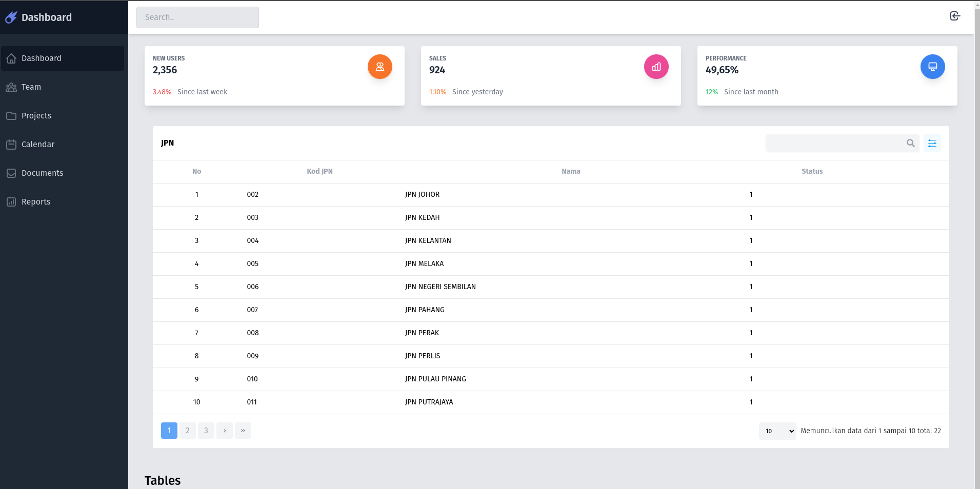Click the pink Sales chart icon
This screenshot has width=980, height=489.
coord(656,67)
